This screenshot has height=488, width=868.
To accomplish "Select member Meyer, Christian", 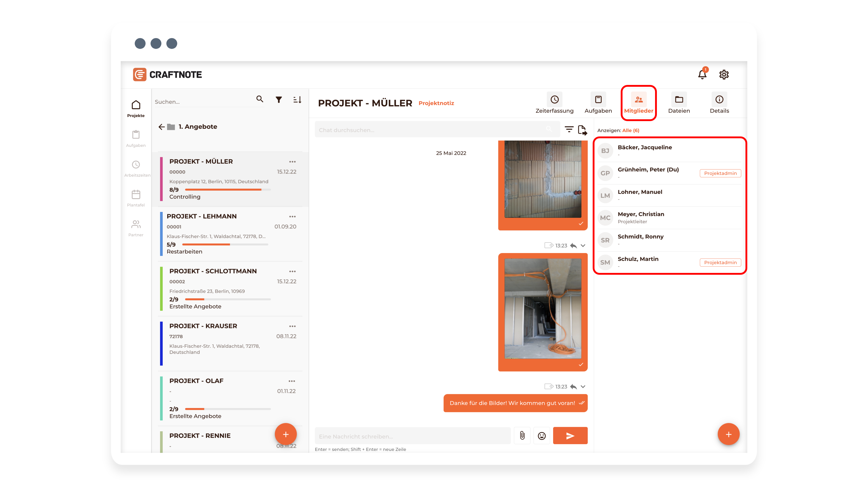I will [669, 218].
